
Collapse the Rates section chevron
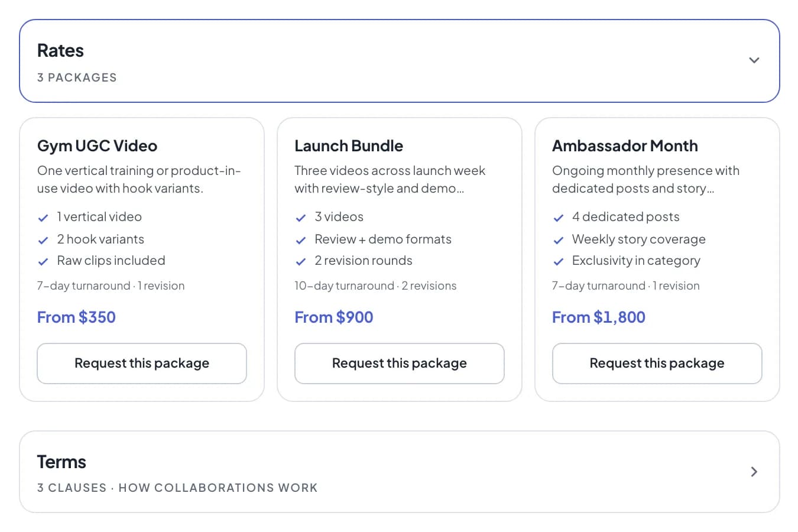pos(754,60)
